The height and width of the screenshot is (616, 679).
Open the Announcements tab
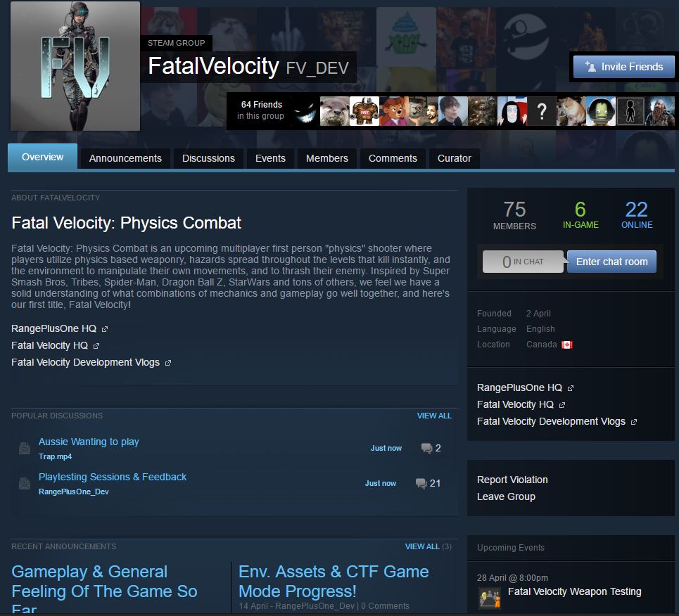tap(125, 158)
